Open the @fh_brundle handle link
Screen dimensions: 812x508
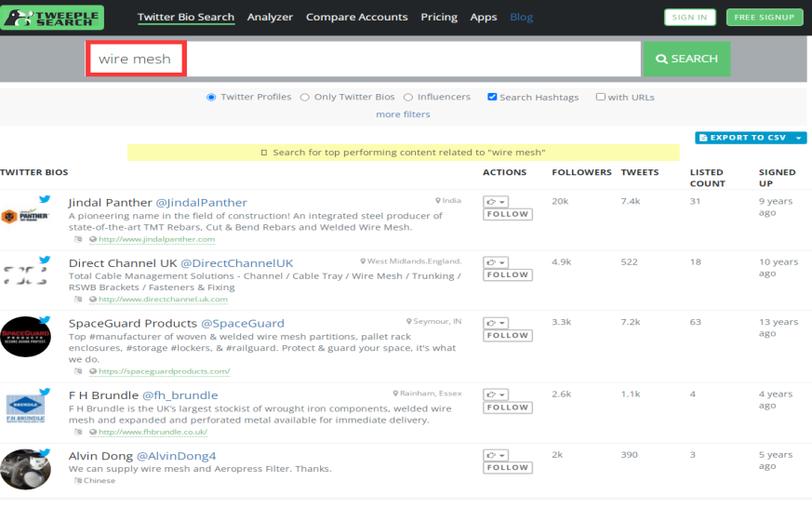pyautogui.click(x=180, y=395)
